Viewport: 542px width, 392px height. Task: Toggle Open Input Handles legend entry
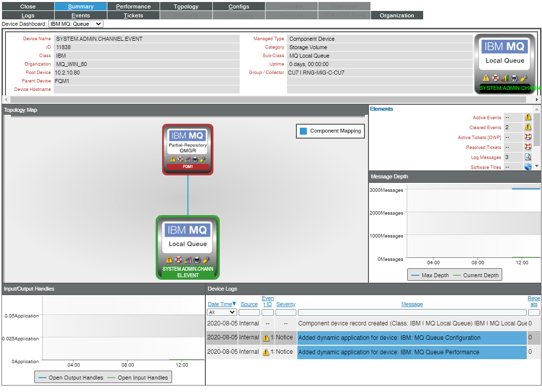tap(138, 378)
